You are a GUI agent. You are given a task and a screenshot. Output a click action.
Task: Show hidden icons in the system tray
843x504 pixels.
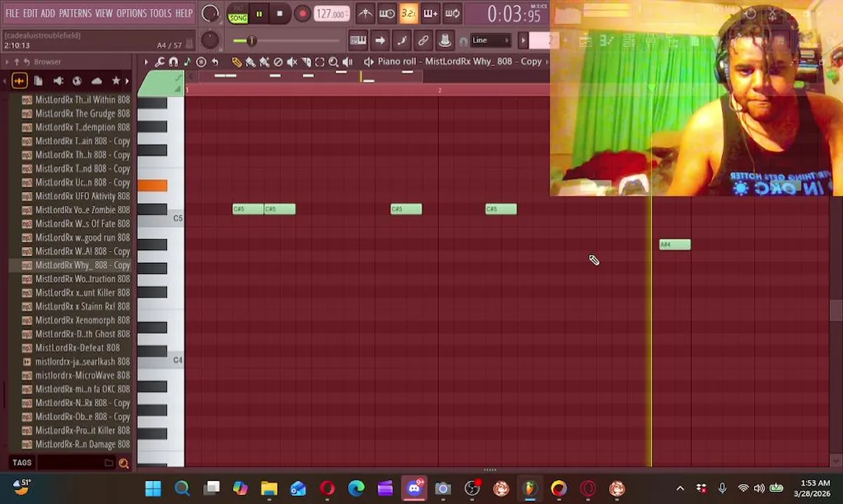pos(680,488)
